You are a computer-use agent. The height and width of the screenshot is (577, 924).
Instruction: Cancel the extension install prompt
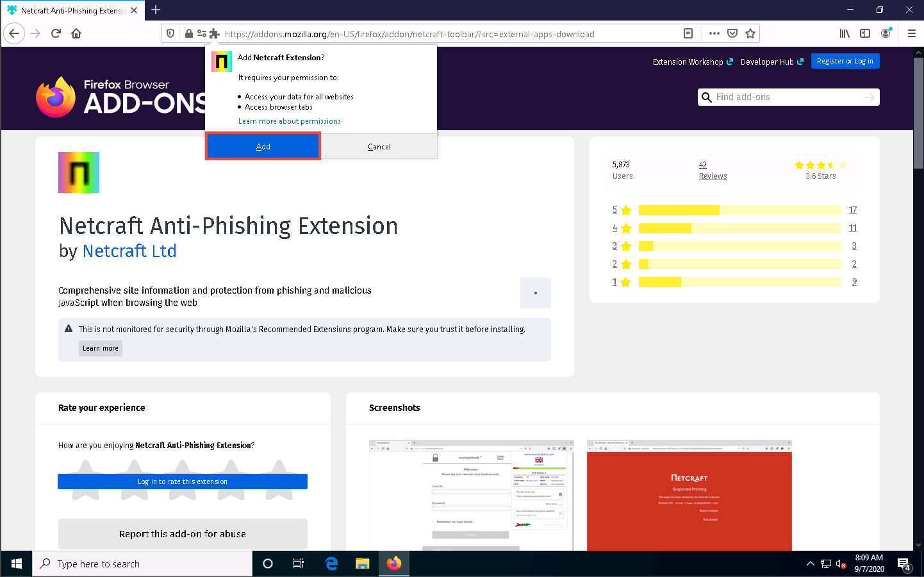click(x=379, y=146)
